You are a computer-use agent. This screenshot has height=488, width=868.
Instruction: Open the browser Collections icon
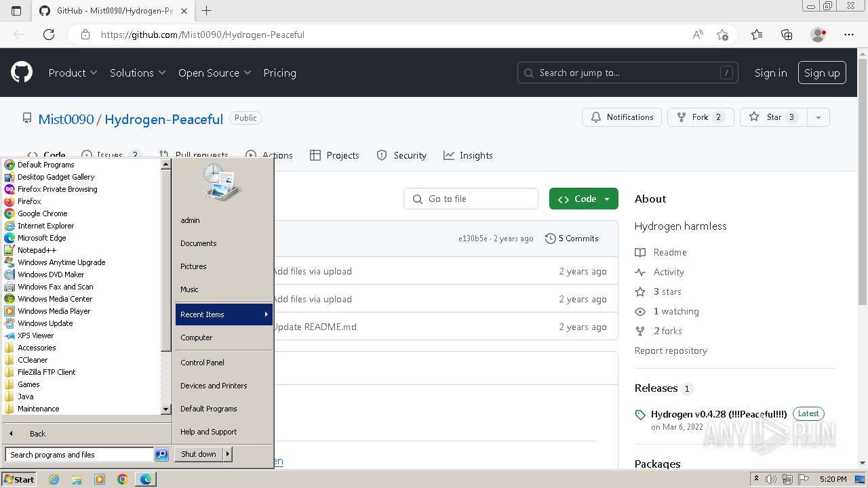tap(787, 35)
